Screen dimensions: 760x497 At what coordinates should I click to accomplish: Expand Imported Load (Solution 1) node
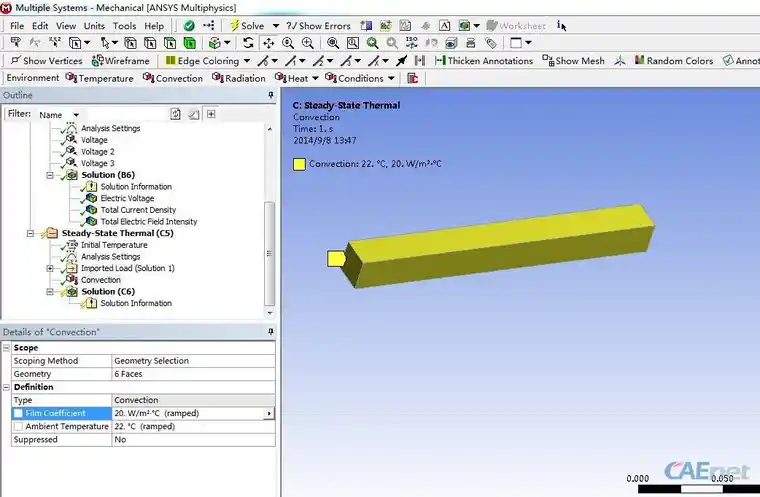pos(50,268)
